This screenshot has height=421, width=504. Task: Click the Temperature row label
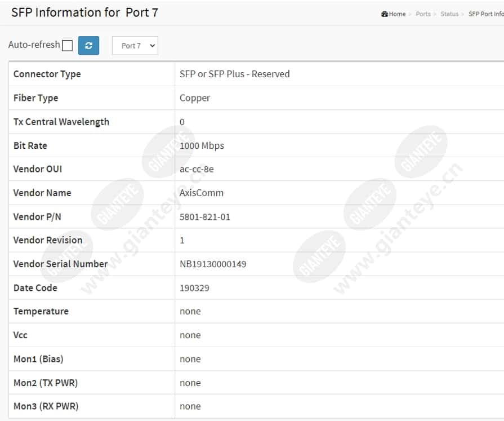41,311
